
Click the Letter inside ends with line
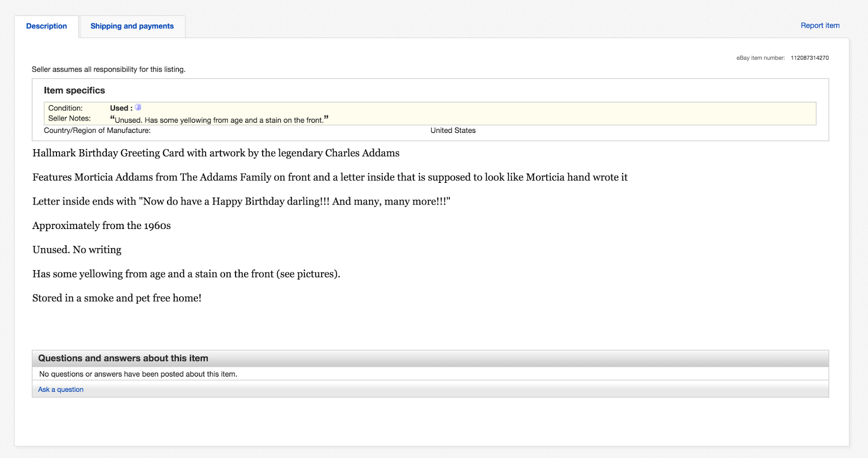tap(241, 201)
